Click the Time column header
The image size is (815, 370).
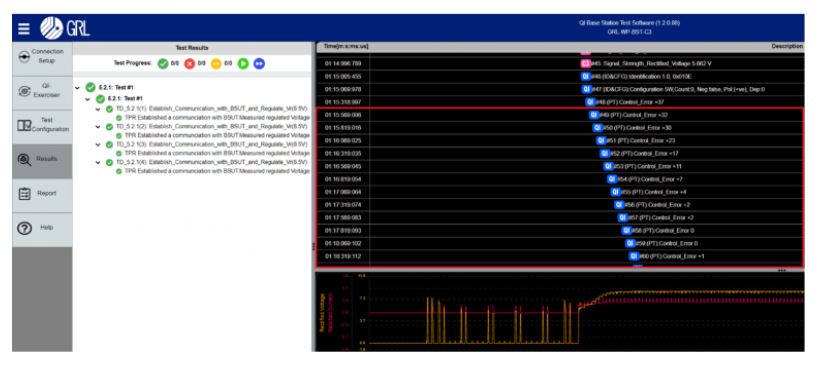pos(343,47)
